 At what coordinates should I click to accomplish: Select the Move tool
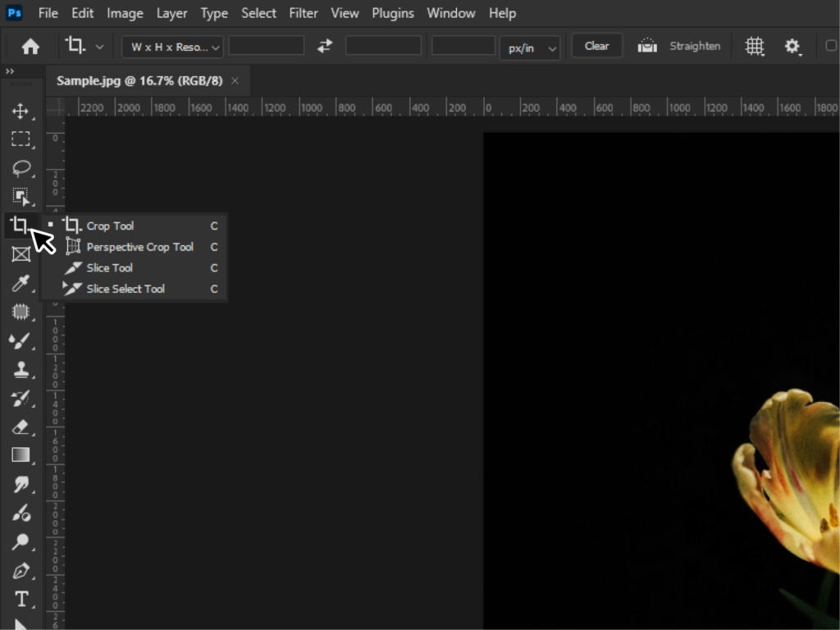(x=21, y=111)
